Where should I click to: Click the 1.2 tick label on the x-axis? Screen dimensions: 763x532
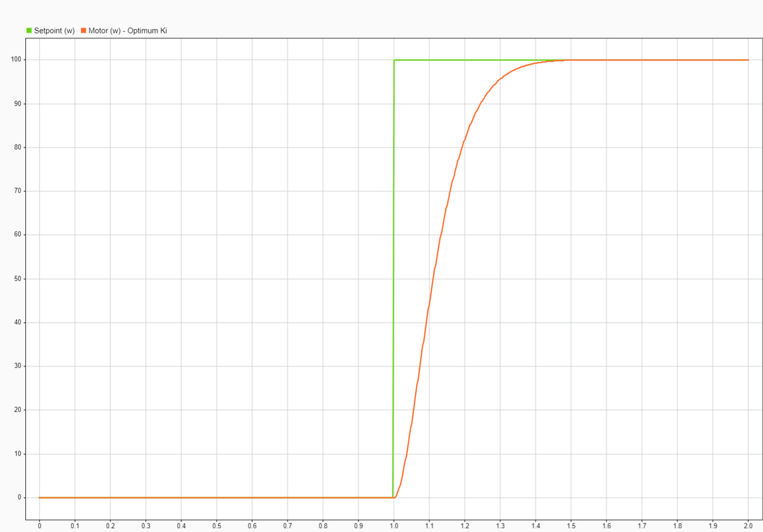click(x=464, y=526)
